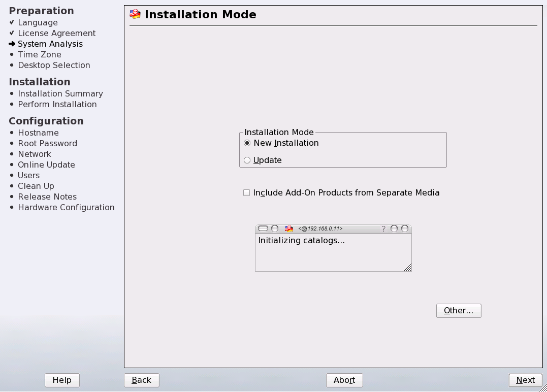Click the checkmark next to License Agreement
The width and height of the screenshot is (547, 392).
click(x=12, y=33)
